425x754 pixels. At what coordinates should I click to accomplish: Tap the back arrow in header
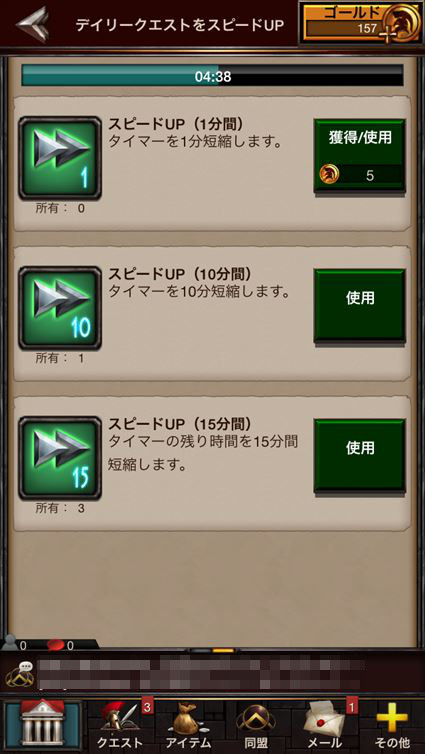click(32, 24)
